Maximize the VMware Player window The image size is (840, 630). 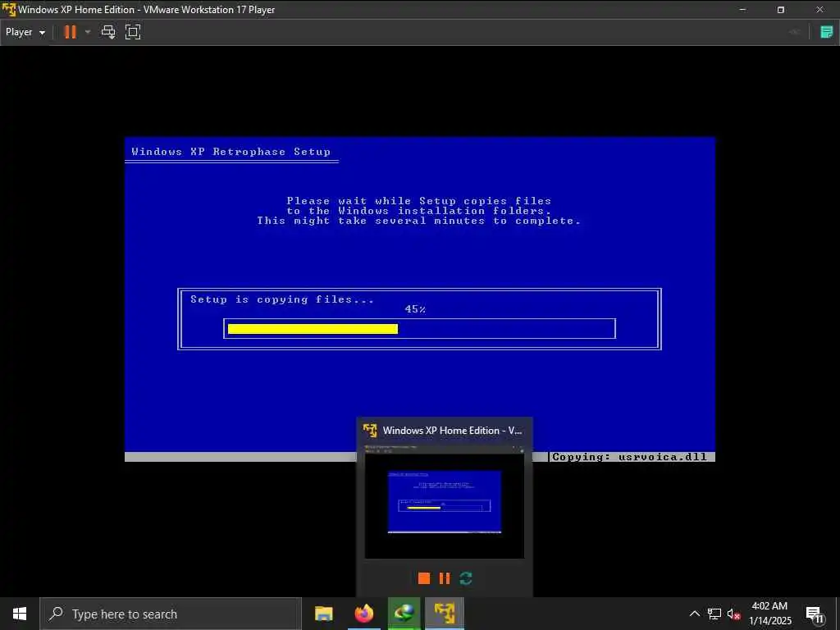781,10
